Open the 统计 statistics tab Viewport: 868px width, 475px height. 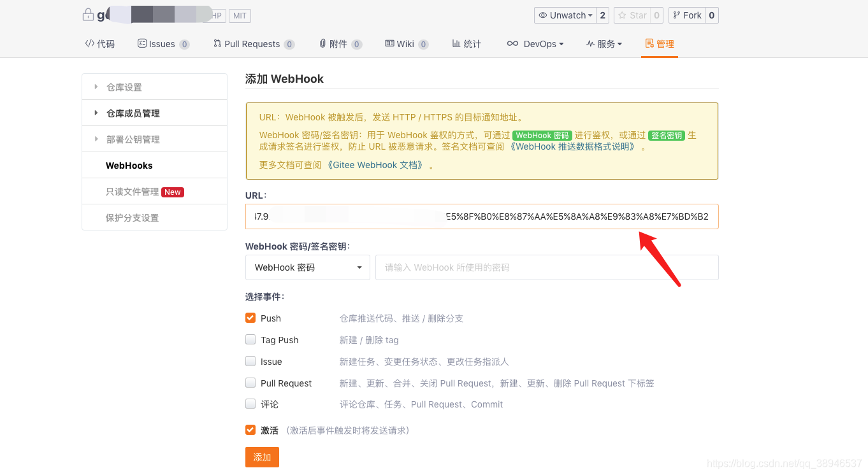(467, 44)
